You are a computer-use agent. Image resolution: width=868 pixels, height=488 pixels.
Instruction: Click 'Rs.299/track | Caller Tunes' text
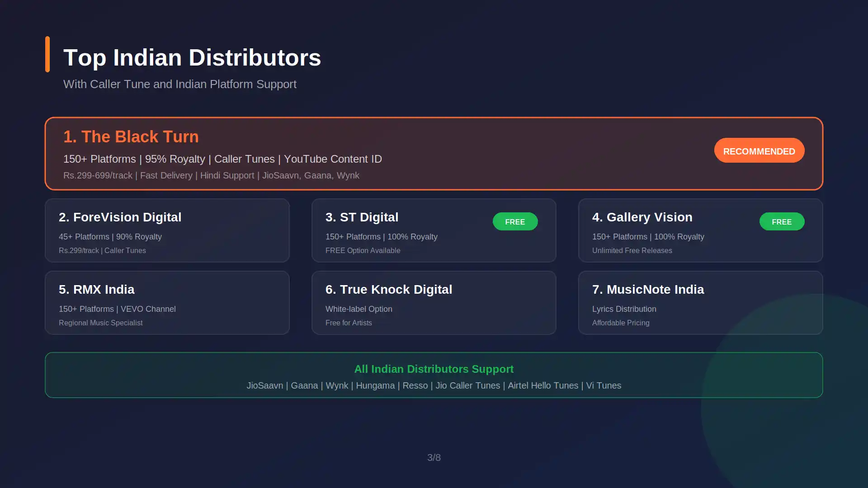(102, 250)
